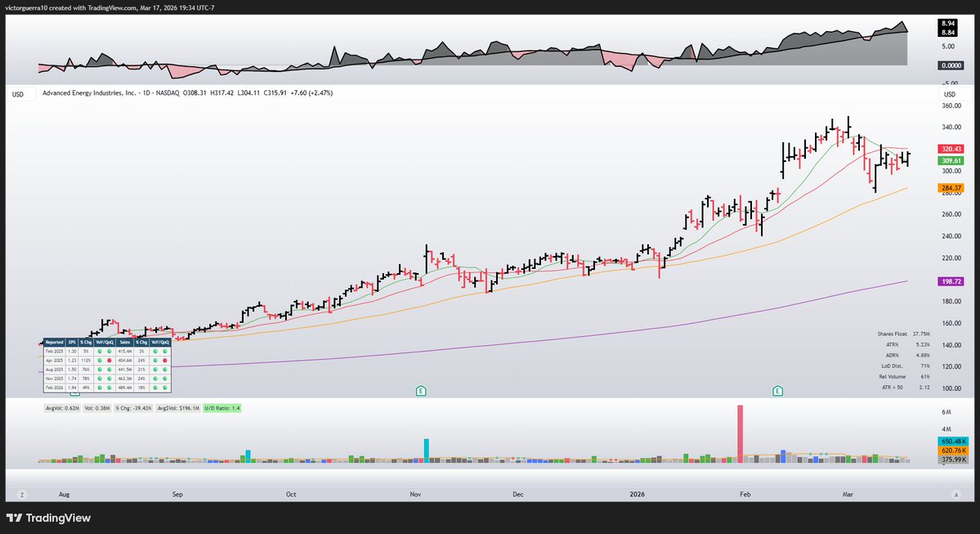This screenshot has width=980, height=534.
Task: Click the cyan volume bar in September
Action: tap(248, 455)
